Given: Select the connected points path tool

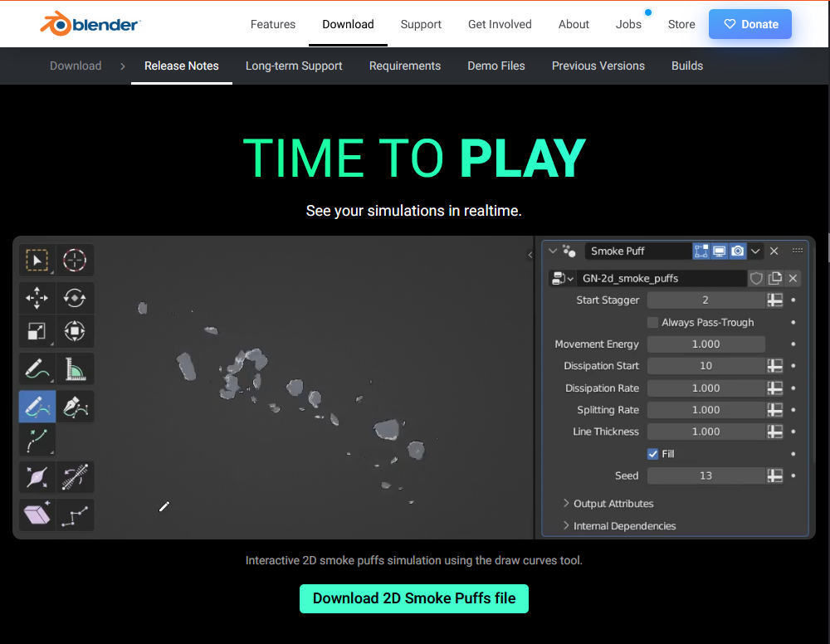Looking at the screenshot, I should (x=75, y=515).
